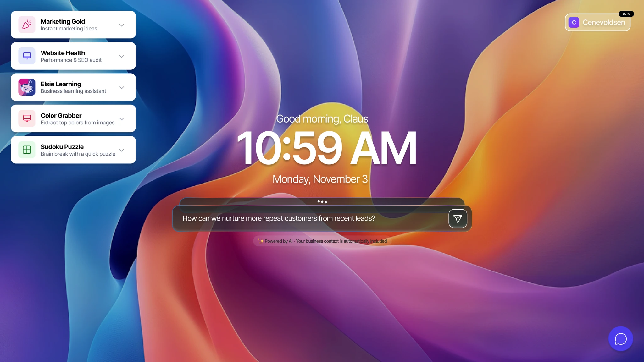
Task: Expand the Sudoku Puzzle widget
Action: (121, 151)
